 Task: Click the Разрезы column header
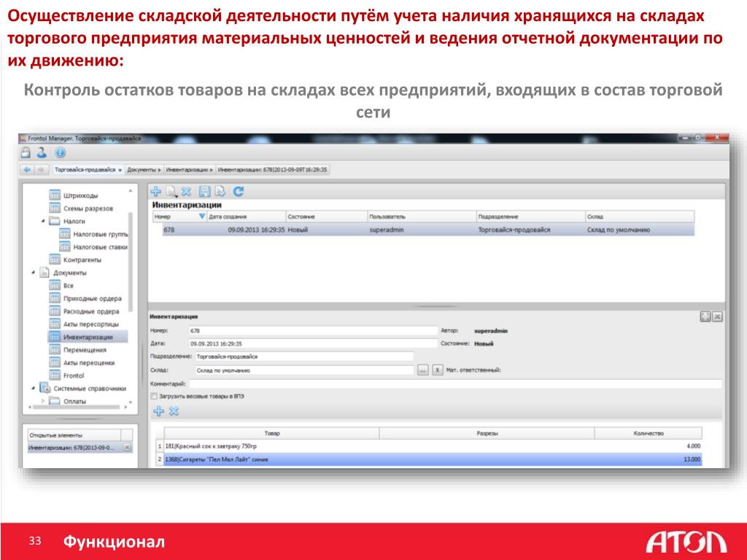pos(487,433)
